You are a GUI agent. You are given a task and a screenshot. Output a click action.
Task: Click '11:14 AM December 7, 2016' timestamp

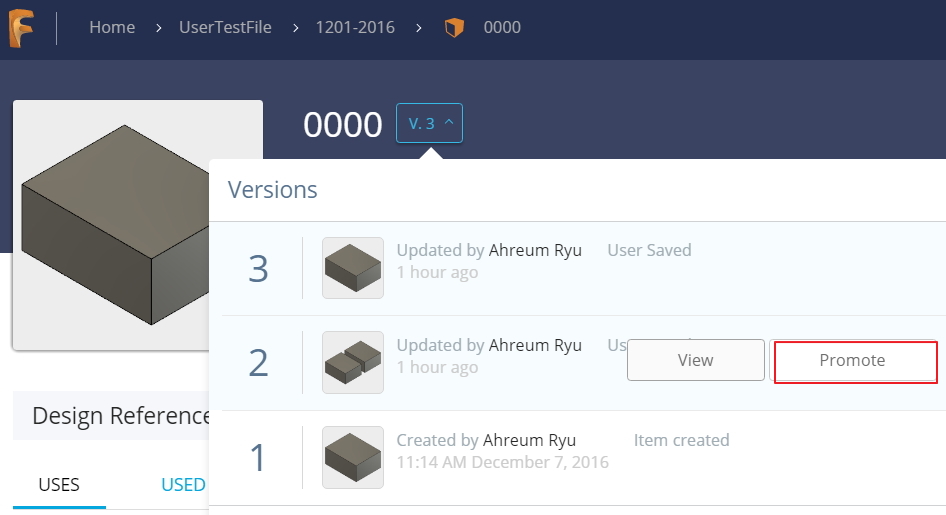503,463
